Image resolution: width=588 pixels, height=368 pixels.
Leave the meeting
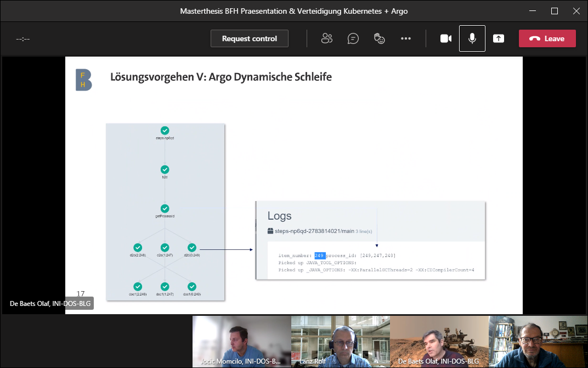click(547, 38)
